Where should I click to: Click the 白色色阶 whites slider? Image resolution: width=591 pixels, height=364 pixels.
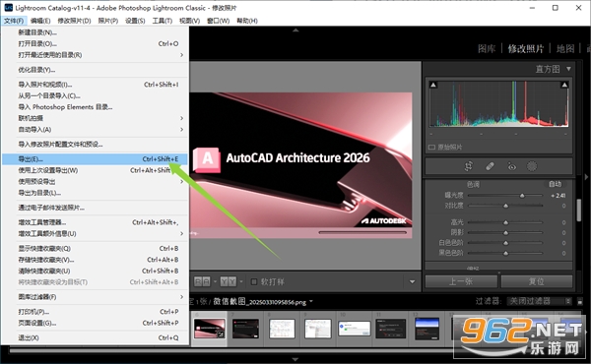click(x=505, y=243)
